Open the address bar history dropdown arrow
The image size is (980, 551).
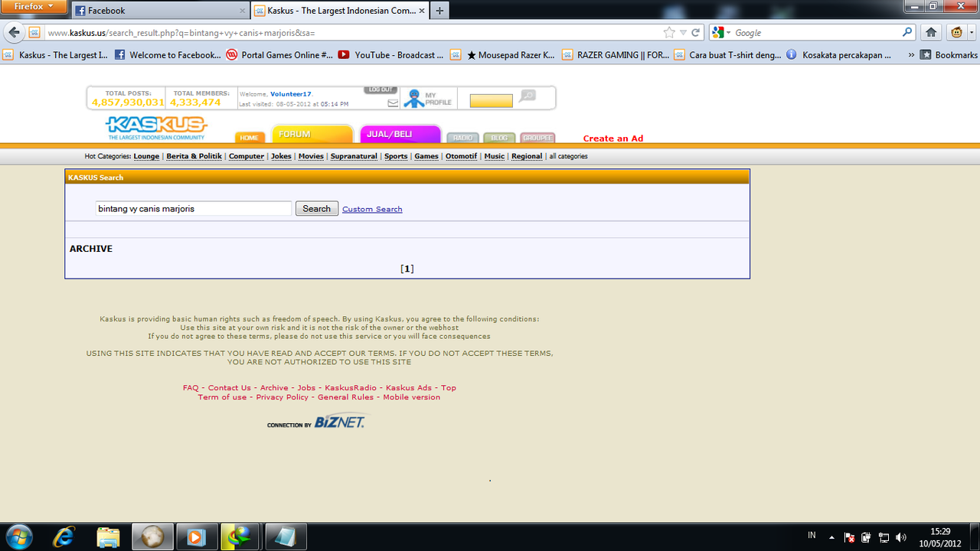point(684,33)
